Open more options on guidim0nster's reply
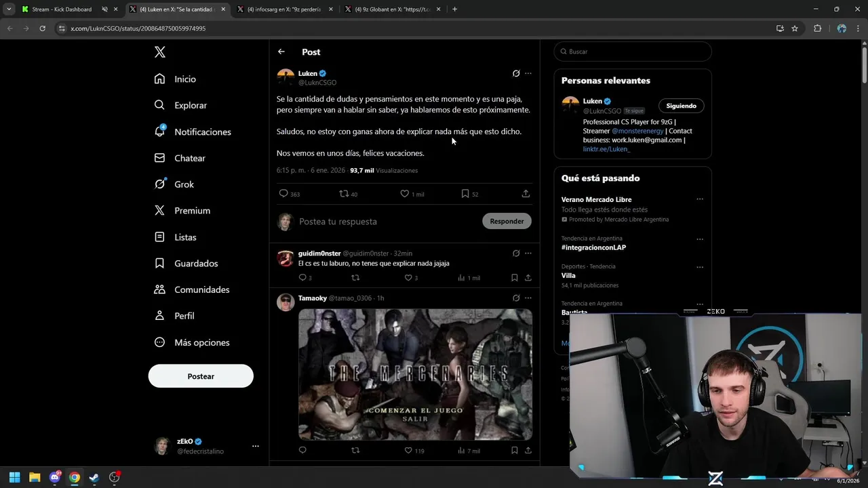Screen dimensions: 868x488 click(x=528, y=253)
